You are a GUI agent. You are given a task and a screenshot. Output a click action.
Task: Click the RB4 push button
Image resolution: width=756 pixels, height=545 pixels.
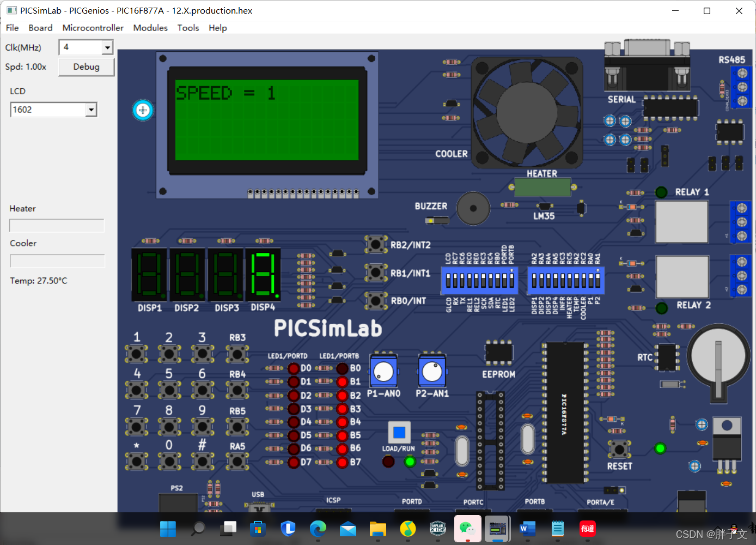[x=237, y=390]
